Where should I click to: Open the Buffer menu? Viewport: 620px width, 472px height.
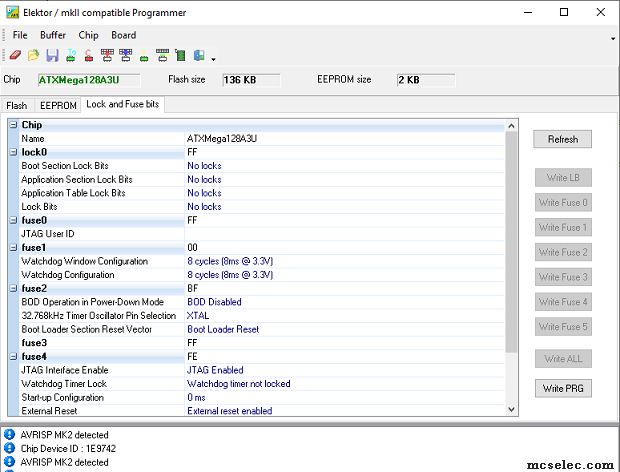(53, 35)
